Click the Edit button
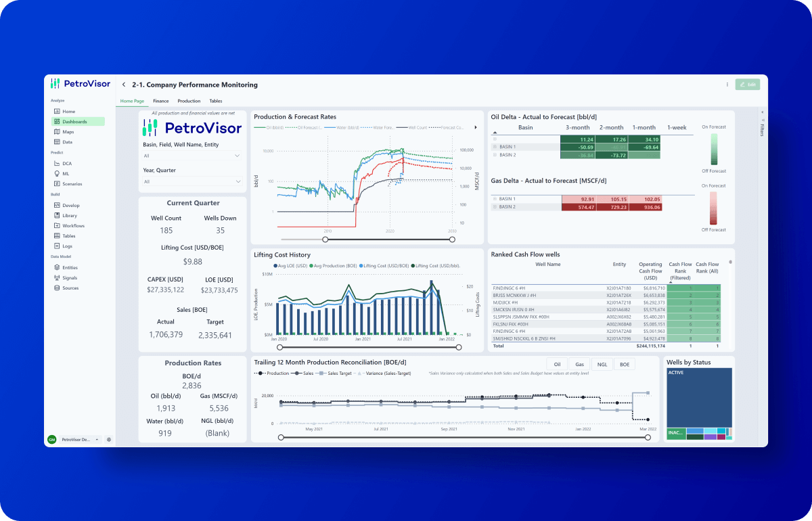 click(748, 85)
